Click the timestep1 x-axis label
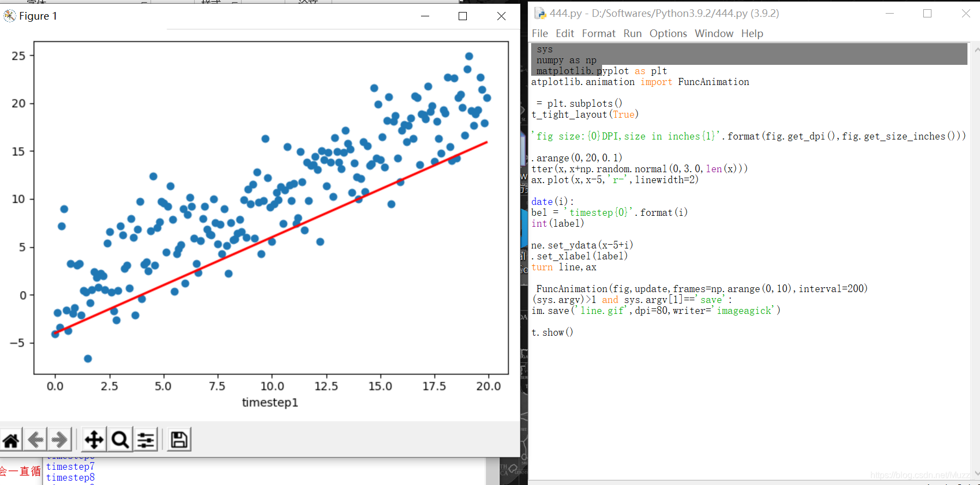 pyautogui.click(x=270, y=402)
